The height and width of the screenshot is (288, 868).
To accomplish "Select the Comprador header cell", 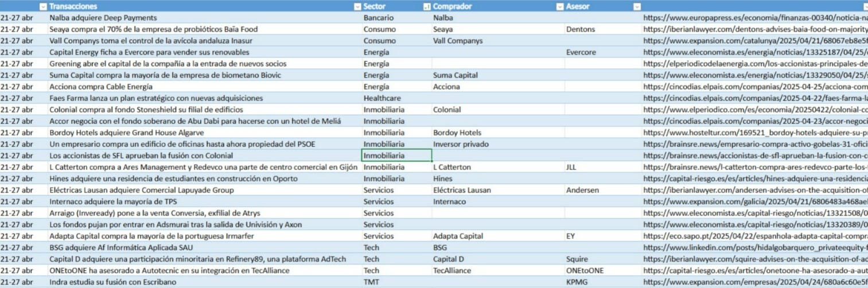I will [x=497, y=6].
